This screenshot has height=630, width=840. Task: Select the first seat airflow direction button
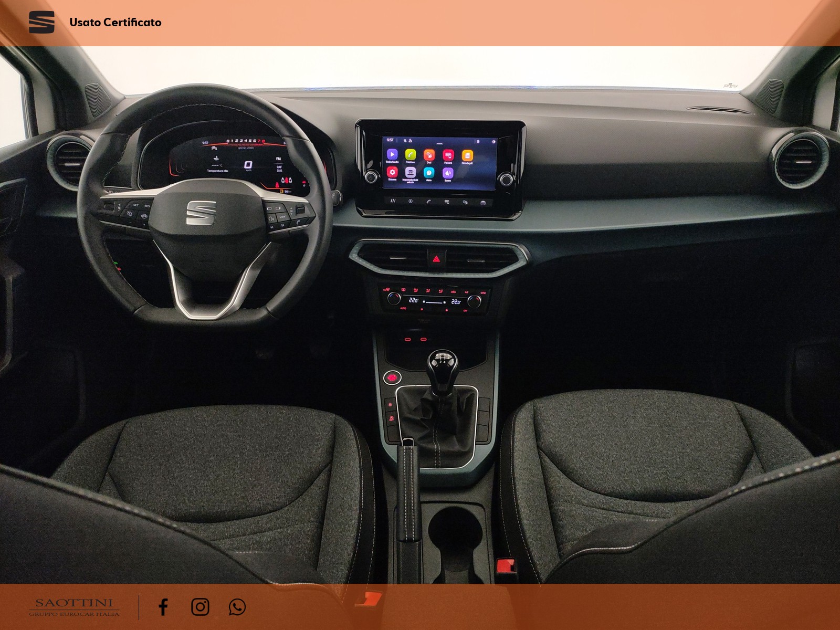(416, 290)
